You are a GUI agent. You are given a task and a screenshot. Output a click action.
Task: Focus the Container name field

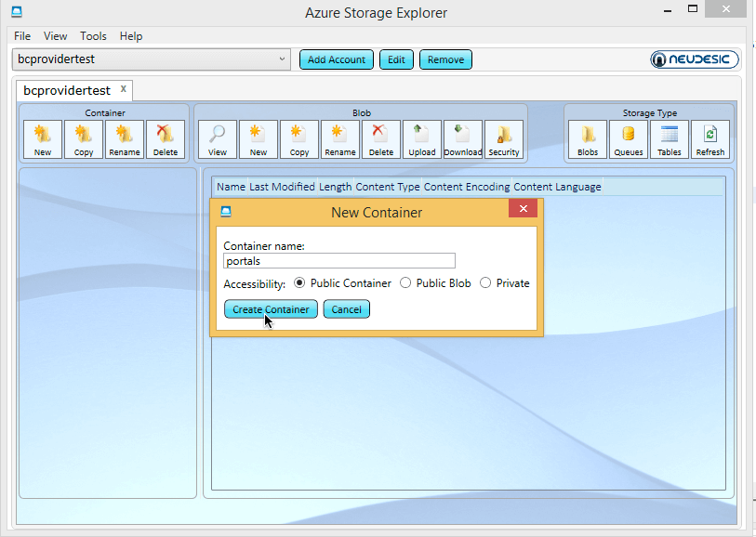click(339, 261)
